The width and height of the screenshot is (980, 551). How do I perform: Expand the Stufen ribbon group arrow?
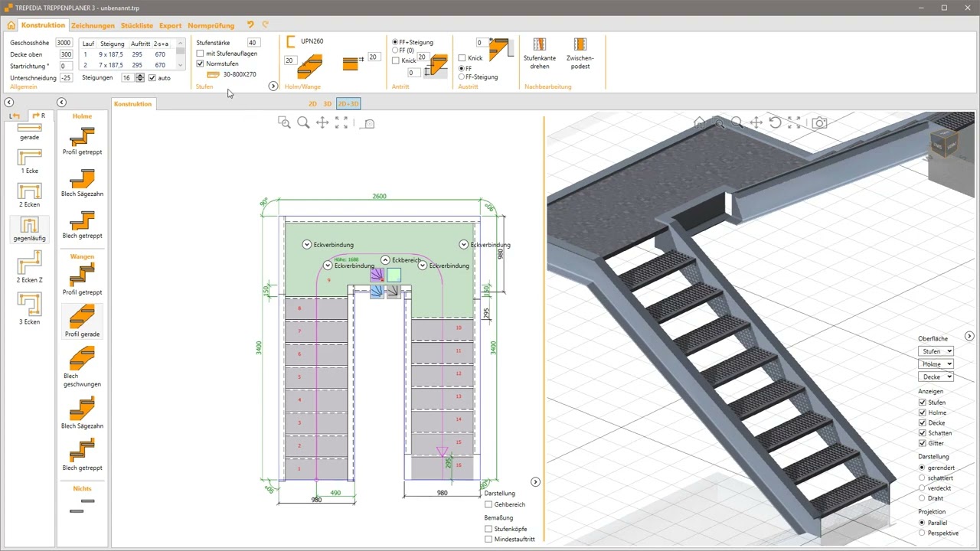pos(273,86)
